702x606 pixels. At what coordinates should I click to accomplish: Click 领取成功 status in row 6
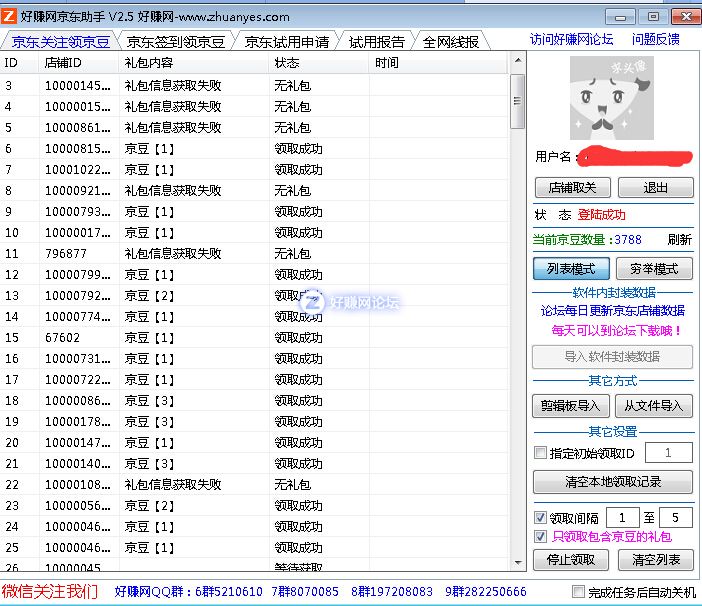pos(298,149)
